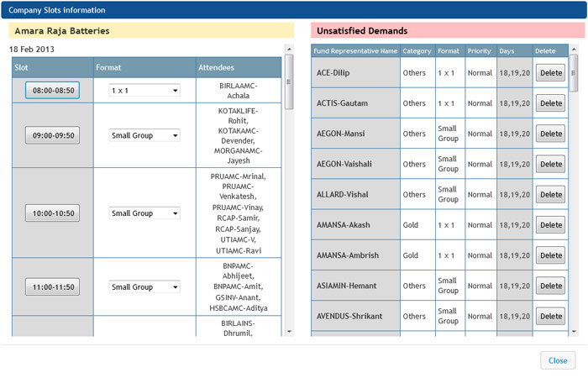Select the ACTIS-Gautam representative name cell
The height and width of the screenshot is (378, 588).
click(355, 103)
